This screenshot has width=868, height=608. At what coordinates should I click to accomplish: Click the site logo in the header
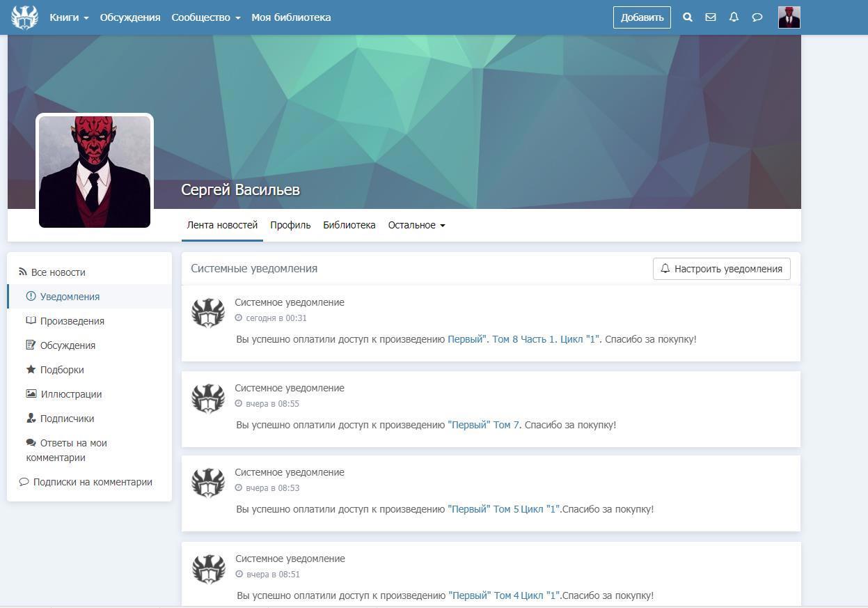coord(24,17)
